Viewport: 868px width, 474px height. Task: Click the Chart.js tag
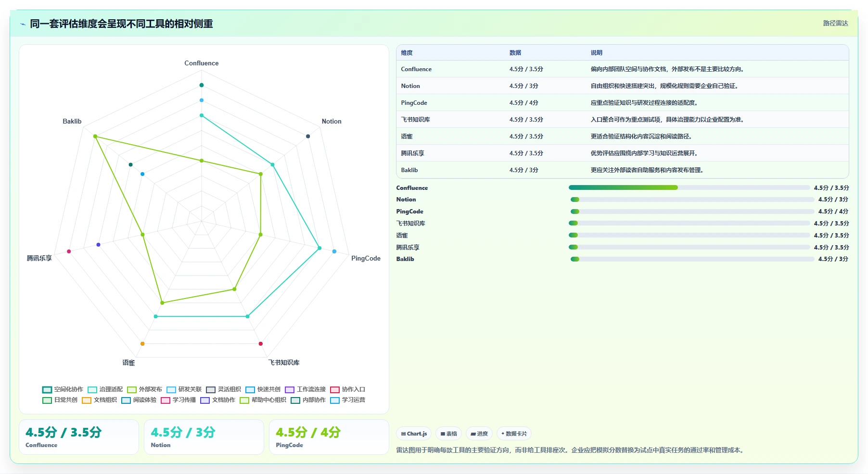point(414,434)
